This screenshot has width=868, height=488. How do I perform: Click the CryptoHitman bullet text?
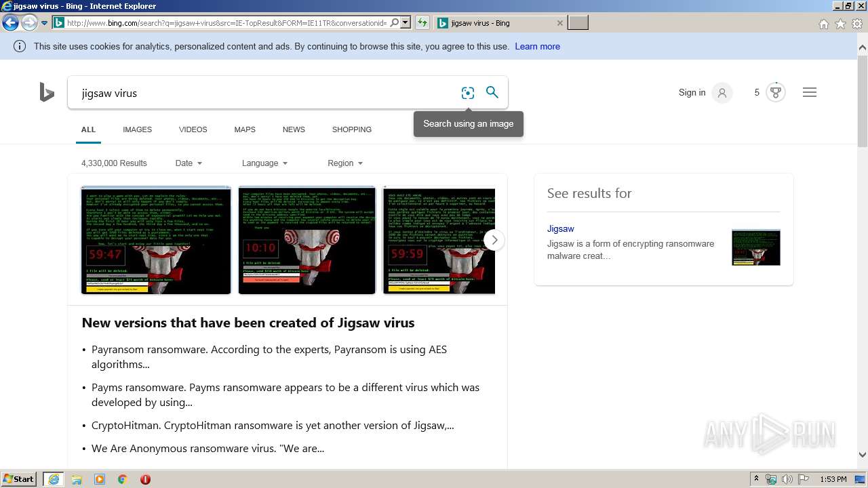(273, 426)
